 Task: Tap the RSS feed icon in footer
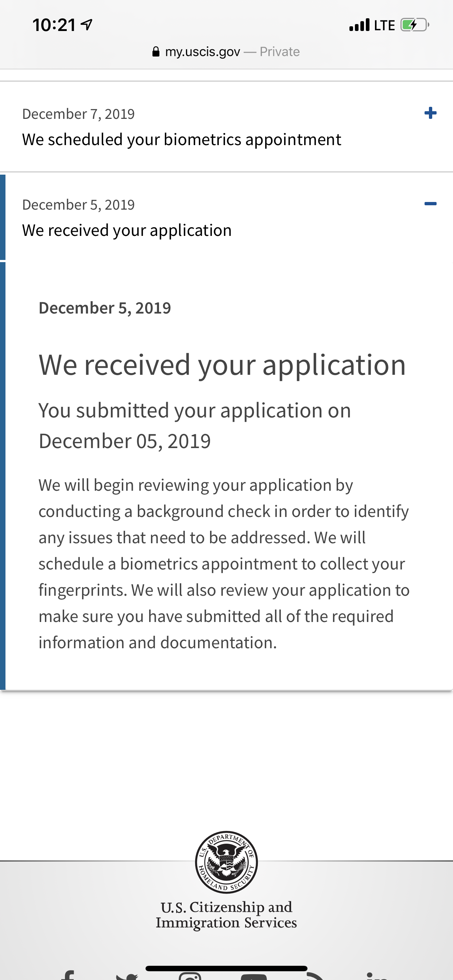click(x=314, y=976)
